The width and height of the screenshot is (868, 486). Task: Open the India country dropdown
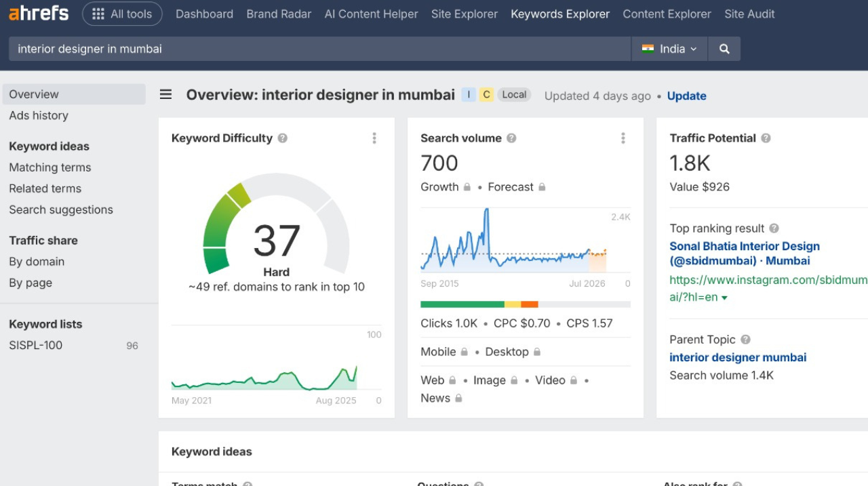click(669, 49)
